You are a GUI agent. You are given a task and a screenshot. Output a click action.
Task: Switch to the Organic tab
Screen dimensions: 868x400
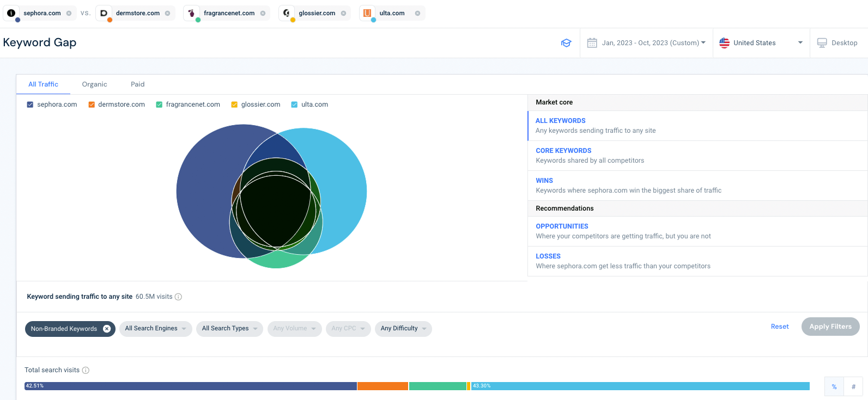pos(94,84)
